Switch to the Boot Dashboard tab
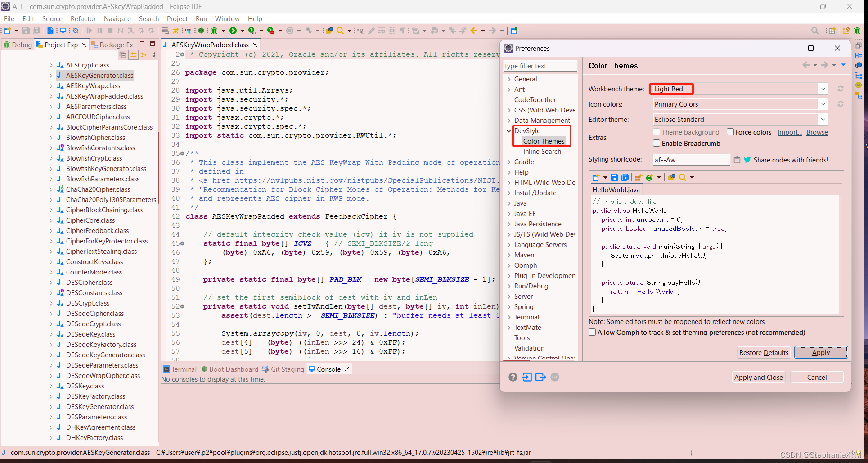Viewport: 868px width, 463px height. pos(229,369)
